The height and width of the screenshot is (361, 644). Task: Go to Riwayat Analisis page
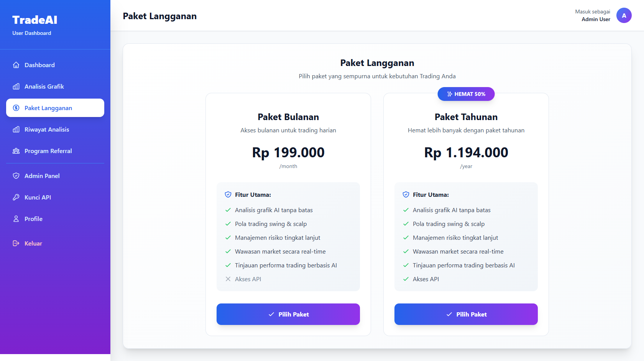[x=47, y=129]
